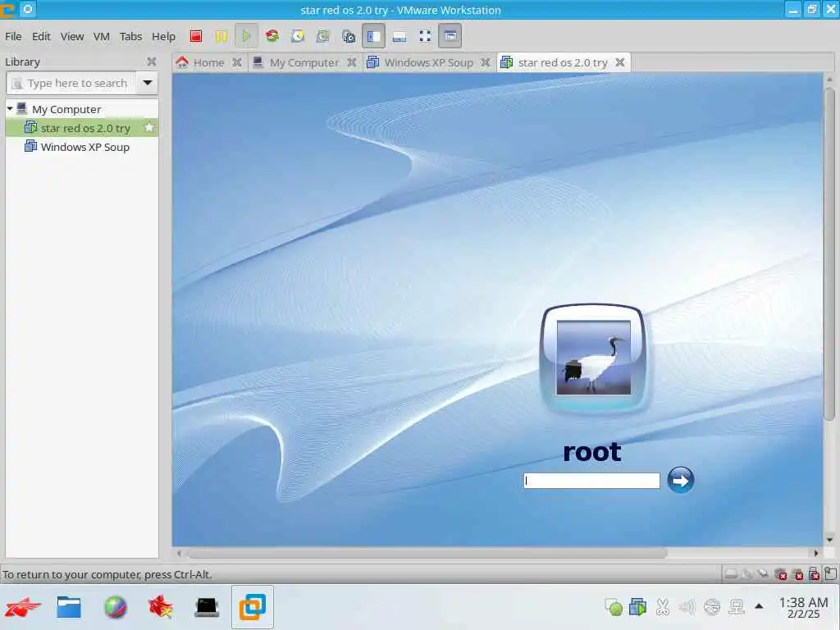840x630 pixels.
Task: Enter full screen mode via toolbar icon
Action: [425, 36]
